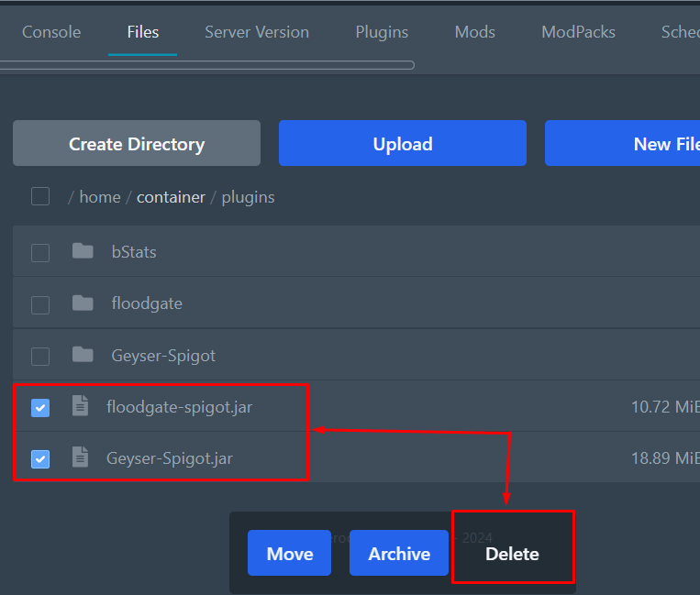
Task: Click the Upload button
Action: [x=403, y=143]
